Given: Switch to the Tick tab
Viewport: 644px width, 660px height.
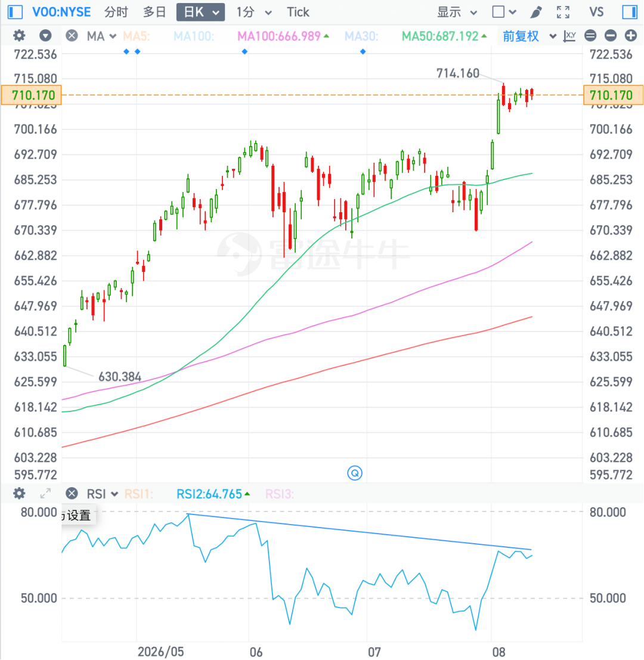Looking at the screenshot, I should (x=298, y=12).
